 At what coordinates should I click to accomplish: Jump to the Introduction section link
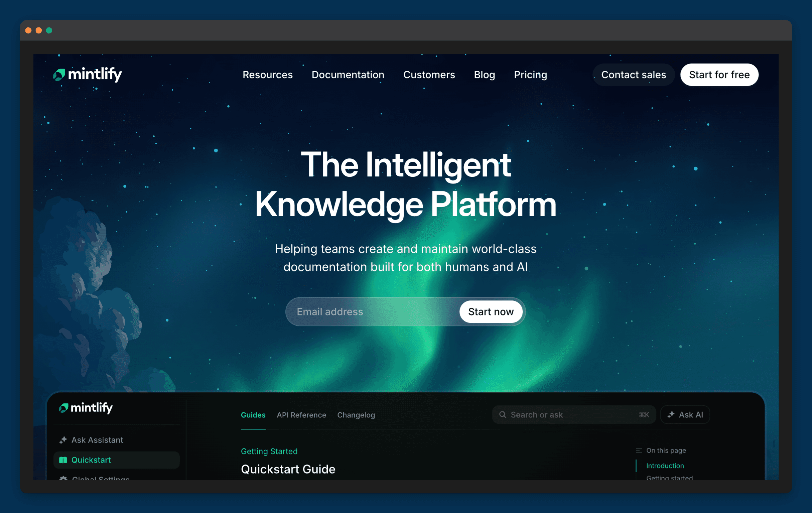click(665, 466)
